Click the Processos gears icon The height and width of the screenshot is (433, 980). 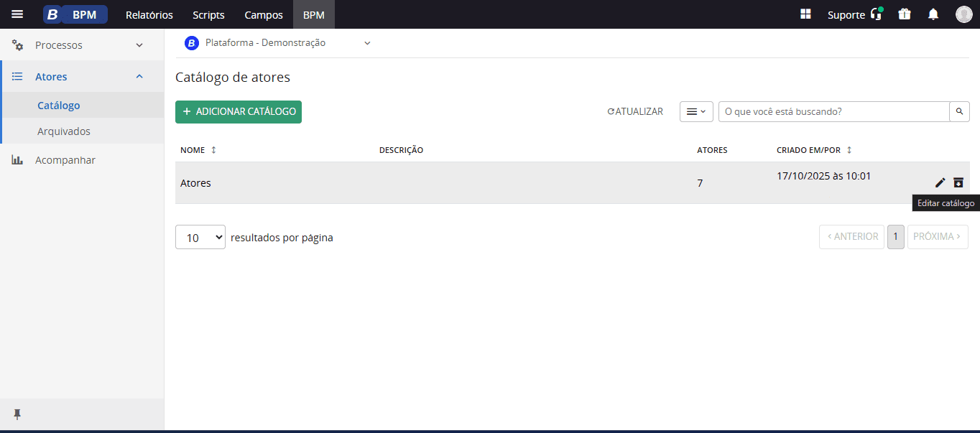(18, 45)
